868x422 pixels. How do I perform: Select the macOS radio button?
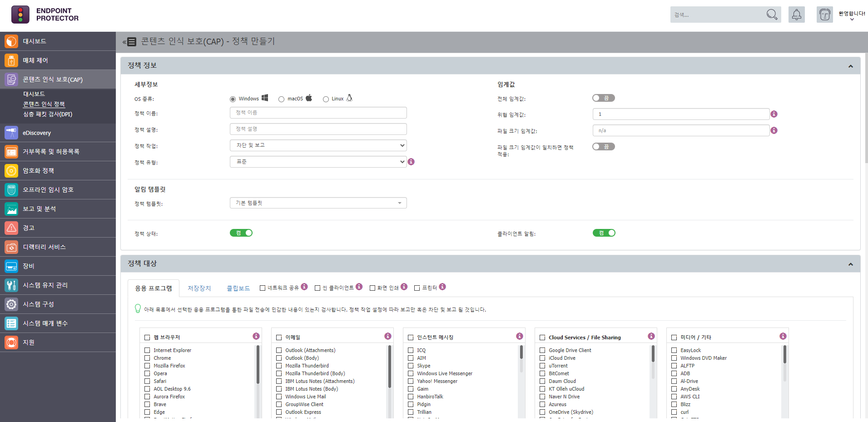pyautogui.click(x=282, y=99)
